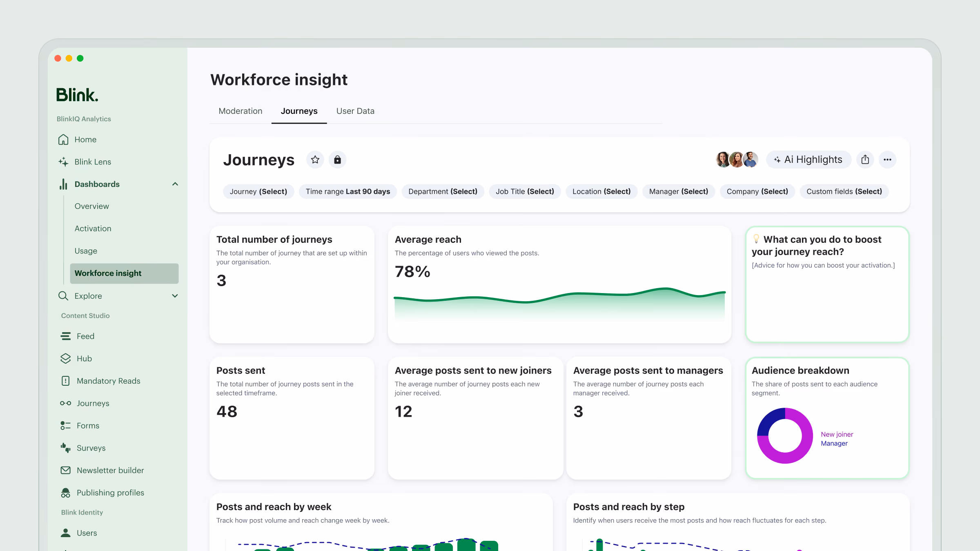Switch to the Moderation tab
Viewport: 980px width, 551px height.
pos(241,111)
